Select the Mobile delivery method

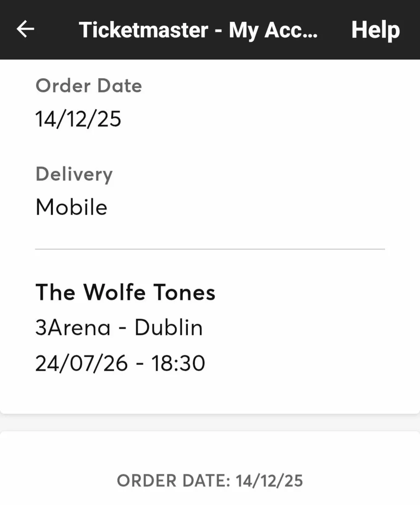[x=71, y=207]
